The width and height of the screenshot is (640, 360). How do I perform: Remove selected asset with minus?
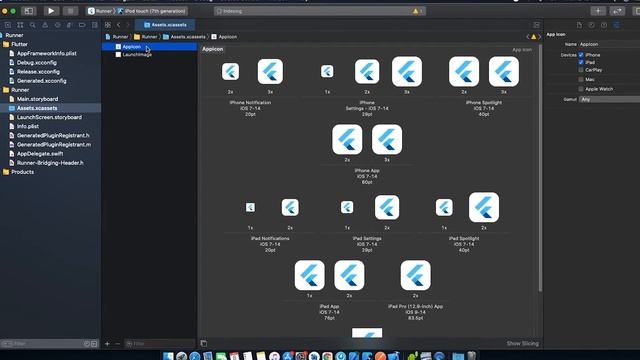[118, 344]
